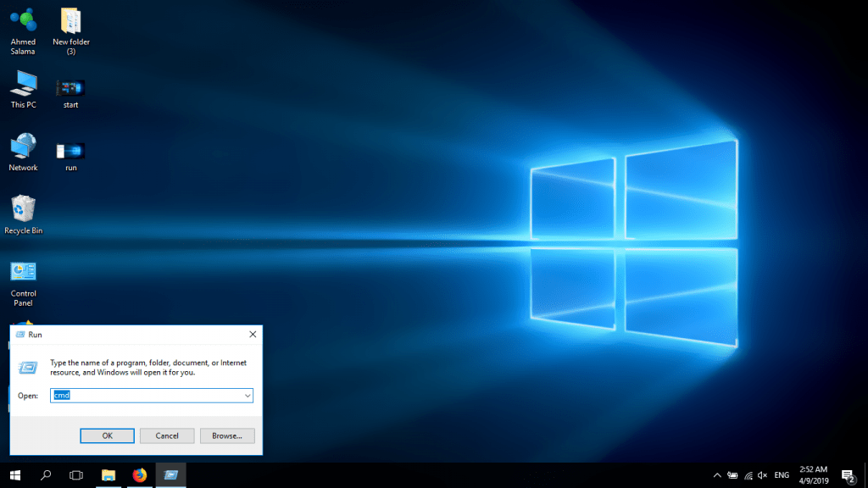Click the Show desktop strip in taskbar
The image size is (868, 488).
tap(865, 475)
